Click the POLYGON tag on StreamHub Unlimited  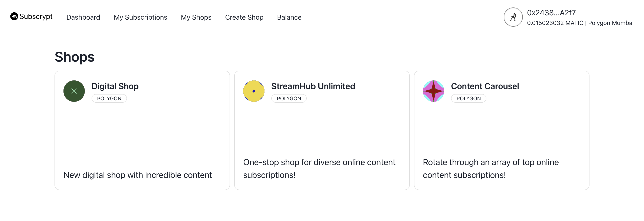coord(289,98)
